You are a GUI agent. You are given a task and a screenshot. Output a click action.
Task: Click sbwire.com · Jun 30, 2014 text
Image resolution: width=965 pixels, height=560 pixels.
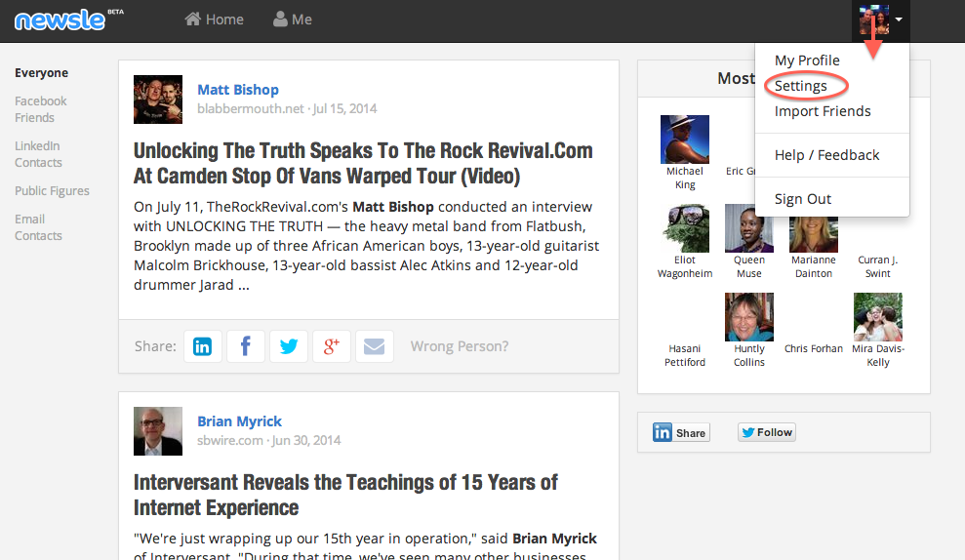269,441
